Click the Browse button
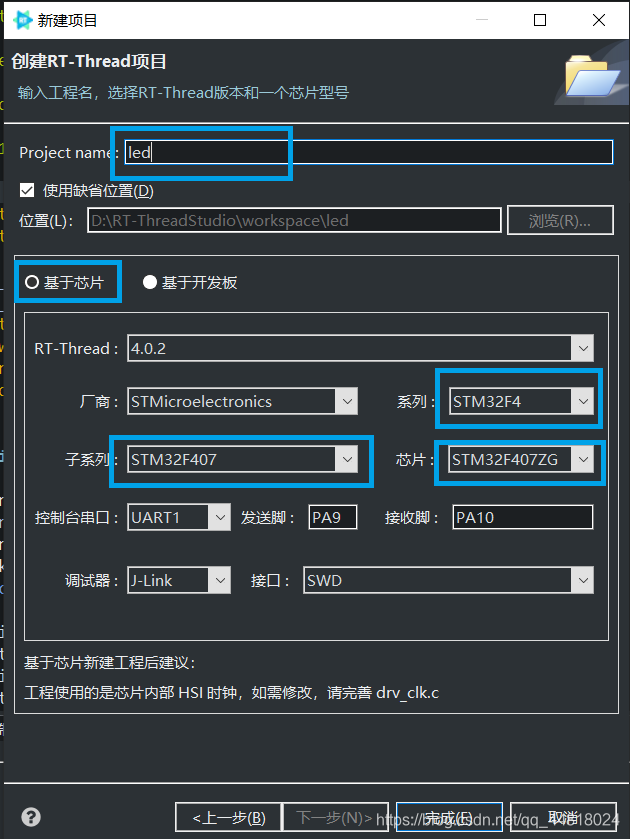This screenshot has width=630, height=839. (560, 220)
